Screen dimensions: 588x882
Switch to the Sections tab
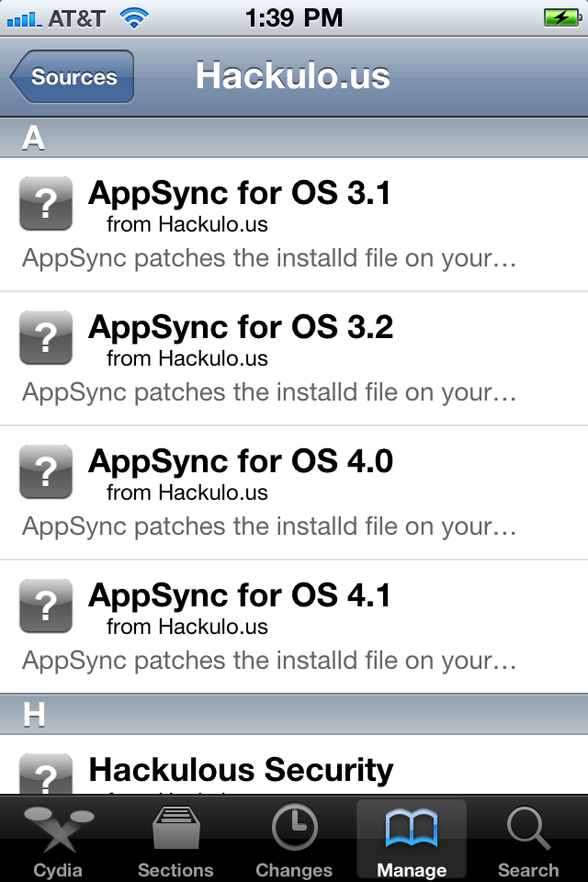pyautogui.click(x=175, y=839)
